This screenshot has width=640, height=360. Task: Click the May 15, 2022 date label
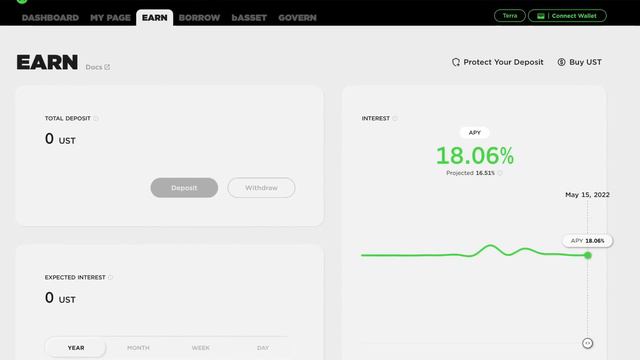coord(587,195)
